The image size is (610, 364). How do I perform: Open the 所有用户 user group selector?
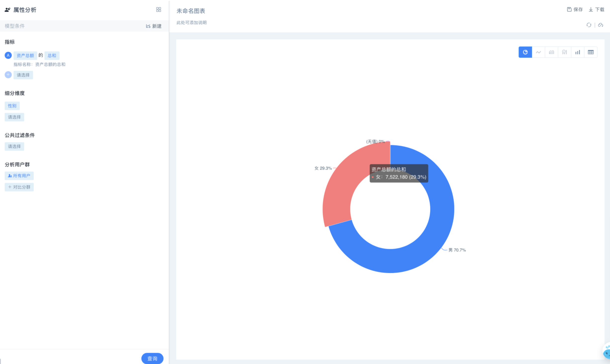click(x=19, y=176)
